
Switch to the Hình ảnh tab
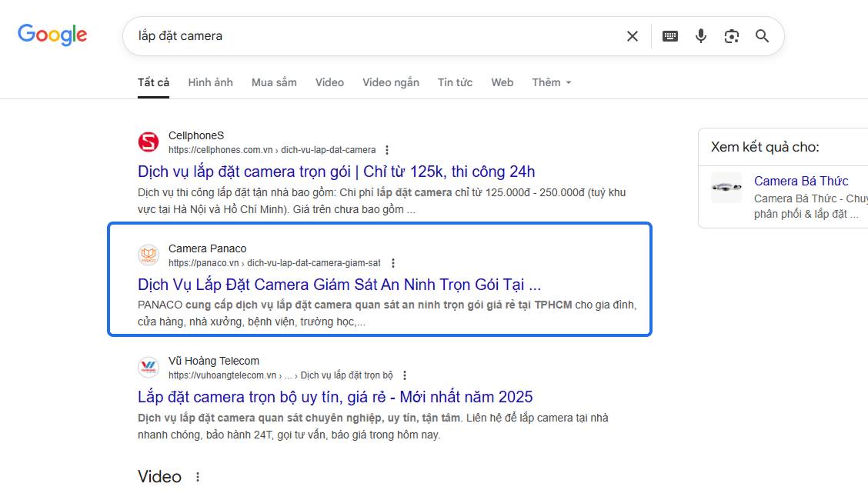(x=210, y=82)
